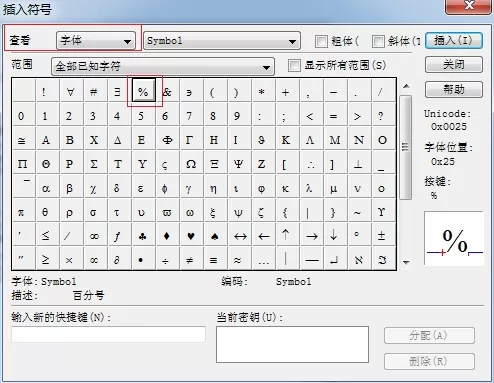Open the 查看 字体 dropdown
494x383 pixels.
96,41
